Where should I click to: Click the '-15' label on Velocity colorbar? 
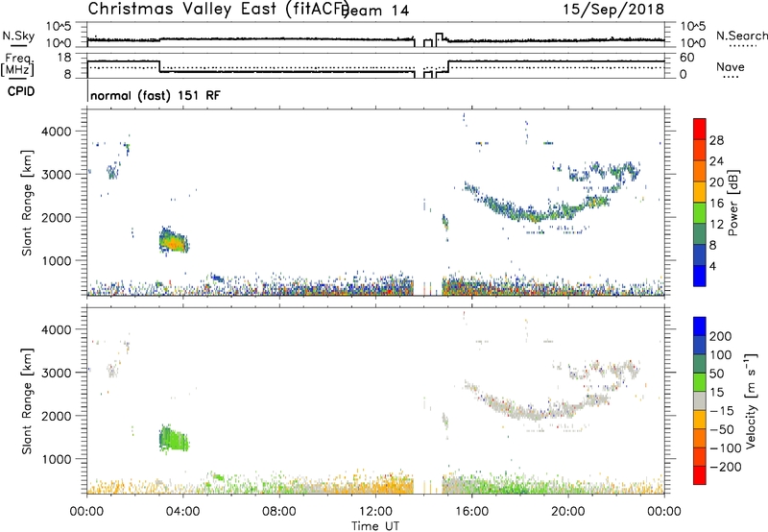pyautogui.click(x=721, y=411)
